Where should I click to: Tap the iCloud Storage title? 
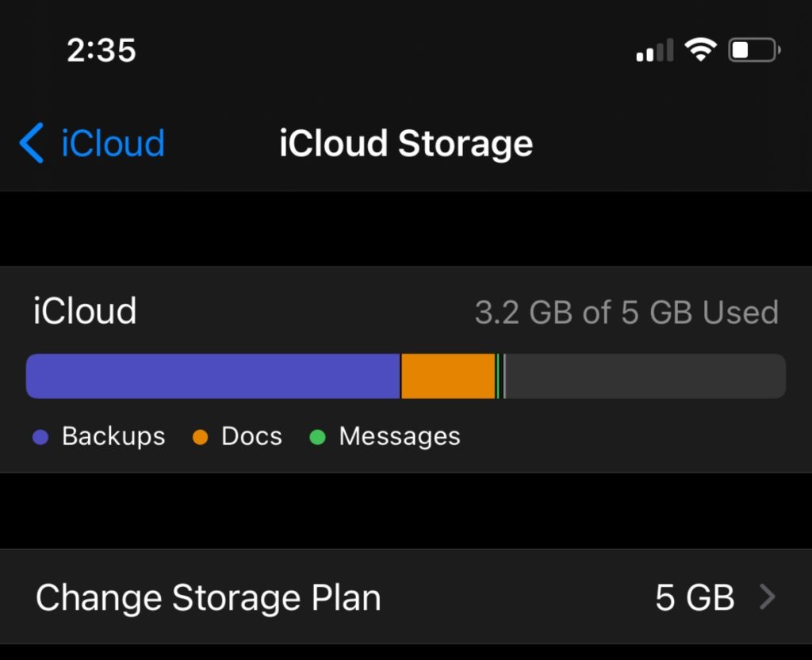(x=406, y=144)
